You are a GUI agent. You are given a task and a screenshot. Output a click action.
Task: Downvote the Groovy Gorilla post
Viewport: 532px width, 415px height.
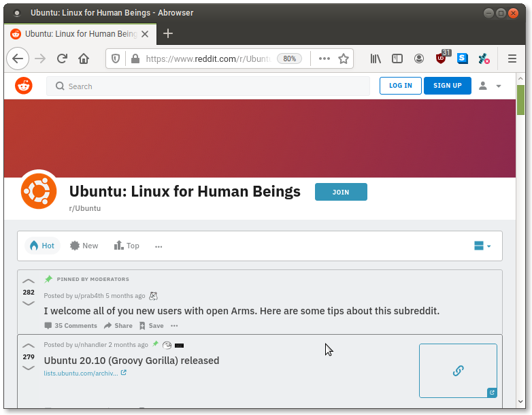click(29, 368)
